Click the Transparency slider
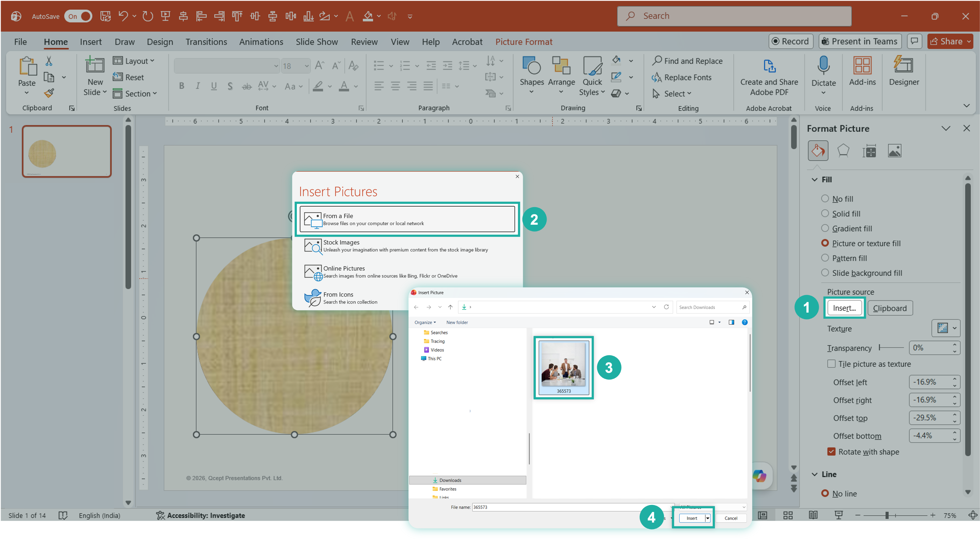The image size is (980, 542). [x=891, y=347]
